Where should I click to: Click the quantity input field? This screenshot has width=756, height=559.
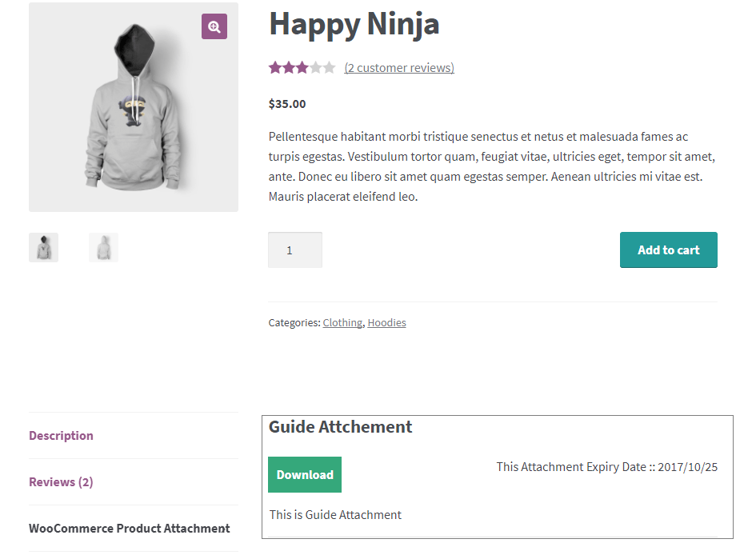click(x=294, y=250)
